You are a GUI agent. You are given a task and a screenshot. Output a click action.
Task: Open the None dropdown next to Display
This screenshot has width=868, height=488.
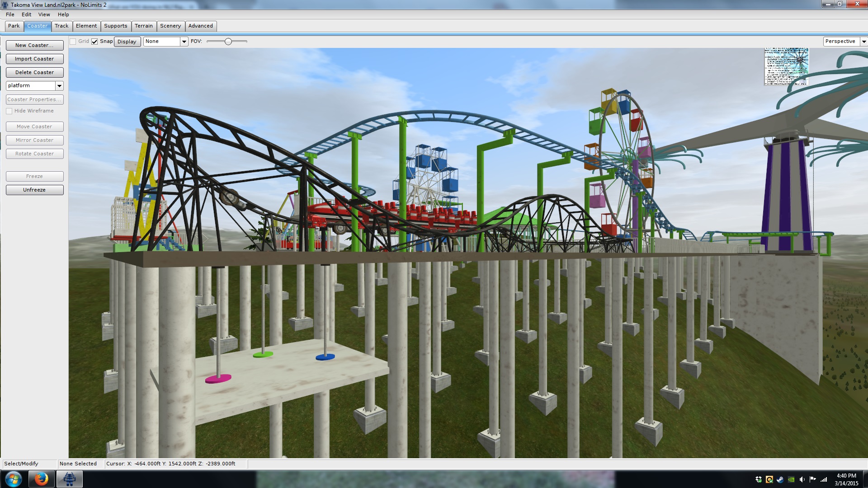pos(184,42)
